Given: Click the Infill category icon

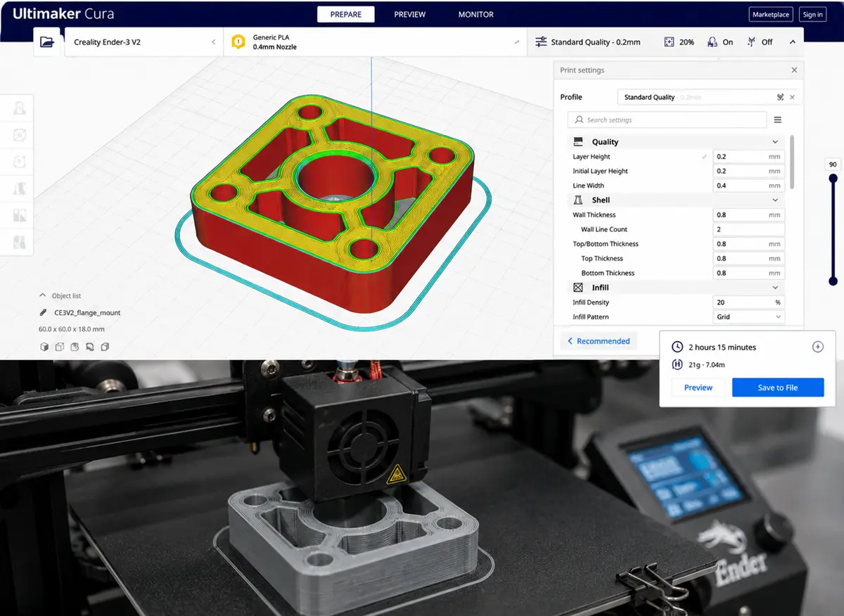Looking at the screenshot, I should pyautogui.click(x=578, y=288).
